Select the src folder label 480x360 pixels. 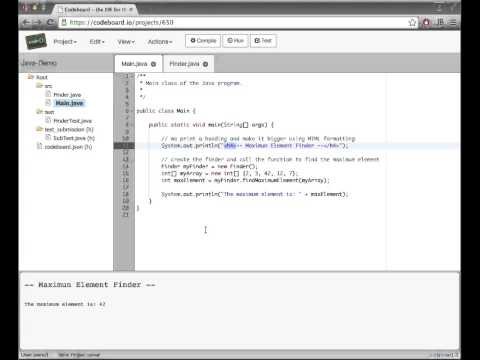point(48,86)
